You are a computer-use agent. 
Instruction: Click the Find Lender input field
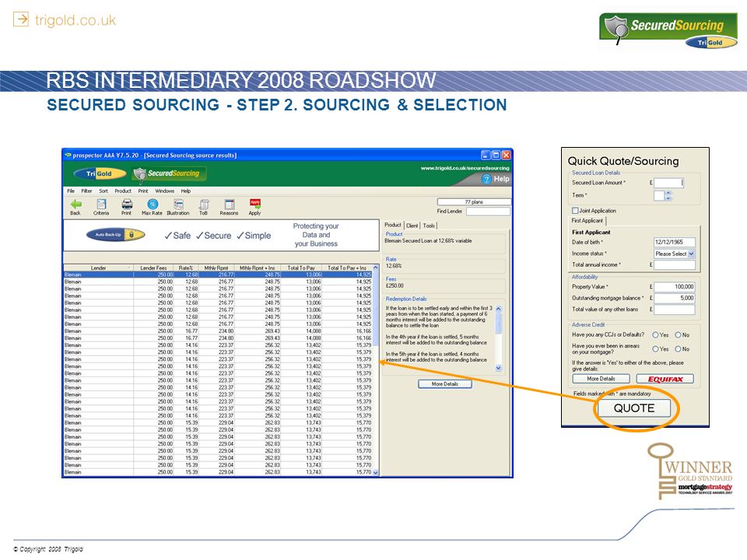(488, 212)
